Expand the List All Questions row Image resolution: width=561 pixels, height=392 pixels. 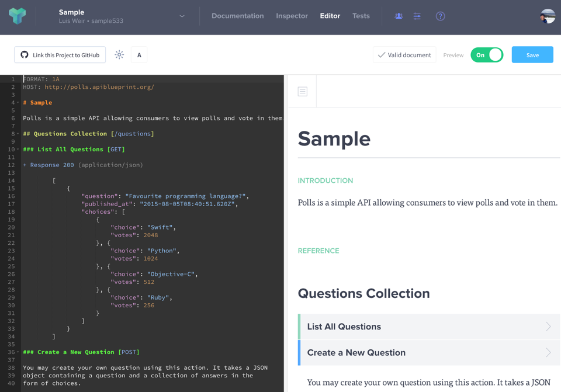[429, 327]
